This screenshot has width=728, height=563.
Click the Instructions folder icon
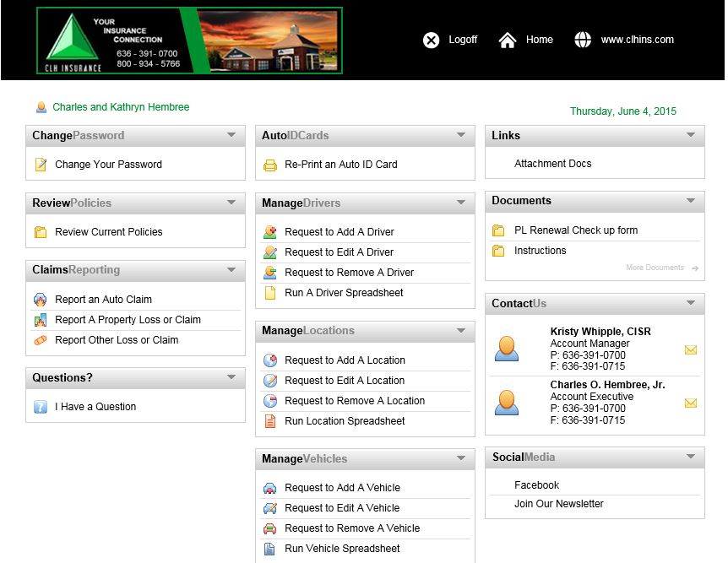pyautogui.click(x=498, y=251)
